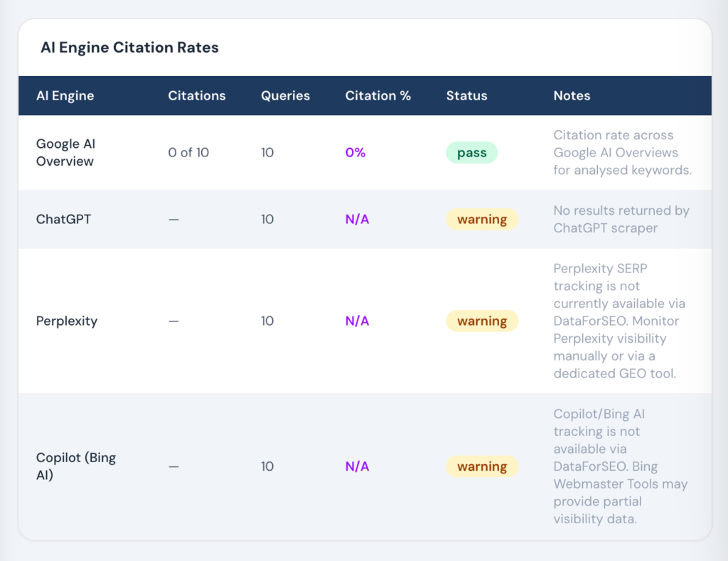Select the Perplexity engine name

[x=67, y=321]
